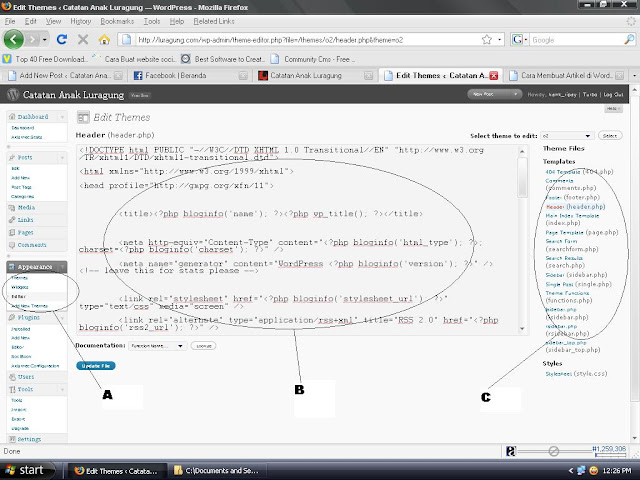Bookmark this page with the star icon
Viewport: 640px width, 480px height.
(x=487, y=40)
